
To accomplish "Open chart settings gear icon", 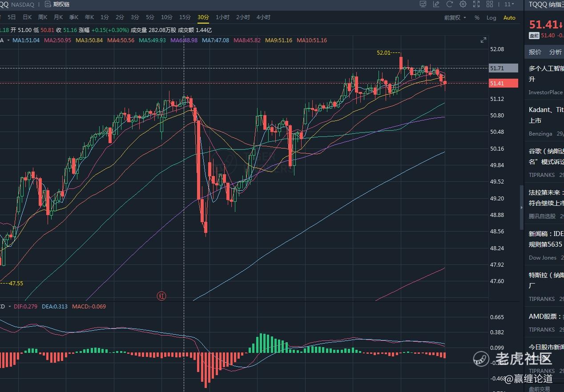I will pyautogui.click(x=463, y=4).
